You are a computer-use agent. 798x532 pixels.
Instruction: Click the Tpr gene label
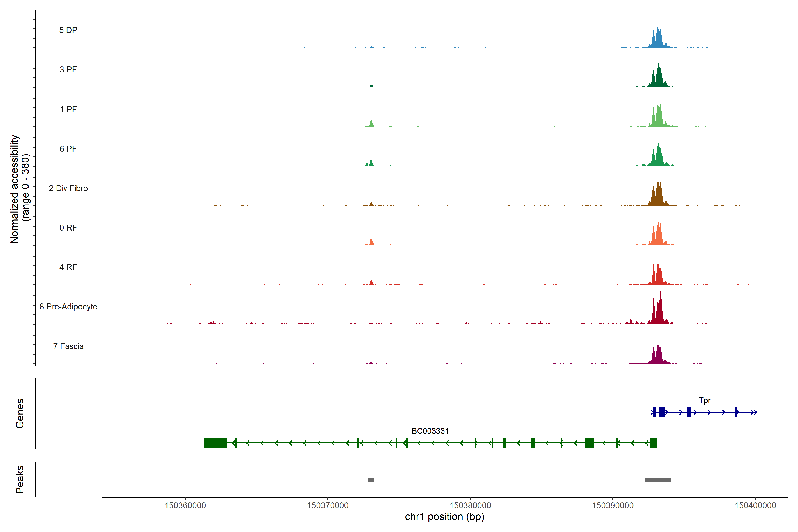point(704,400)
